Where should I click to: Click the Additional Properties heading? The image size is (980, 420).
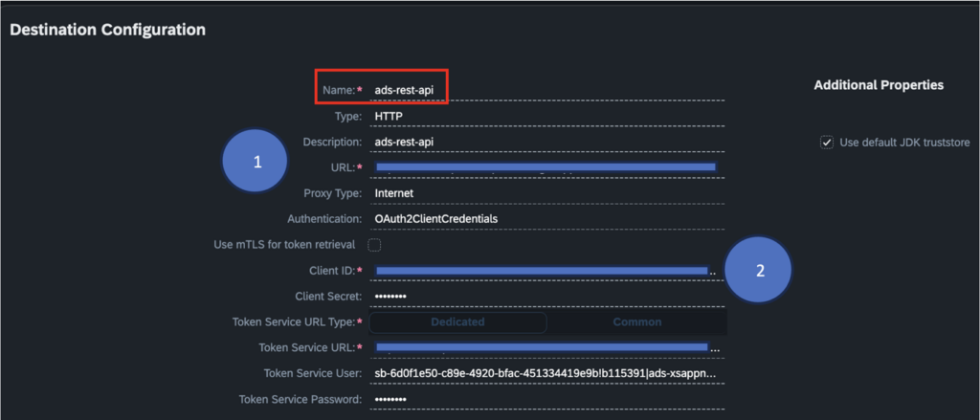(x=878, y=85)
